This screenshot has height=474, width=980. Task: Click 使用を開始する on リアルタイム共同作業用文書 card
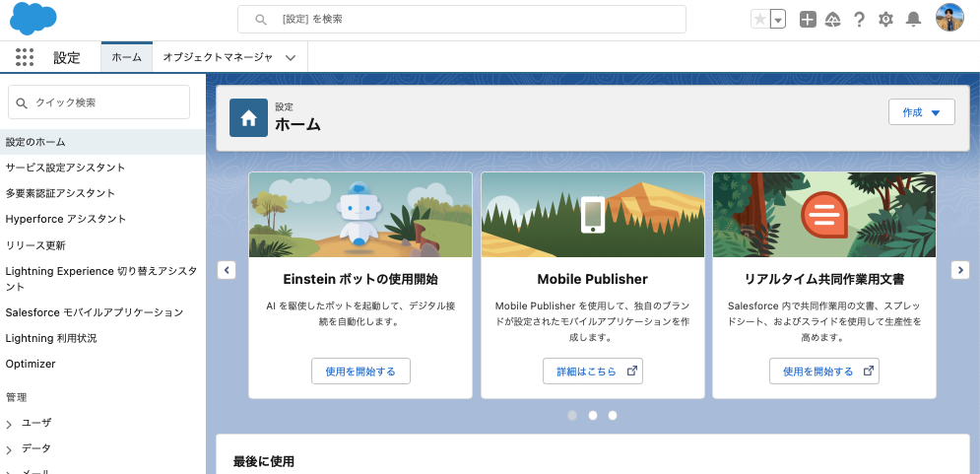[x=824, y=371]
